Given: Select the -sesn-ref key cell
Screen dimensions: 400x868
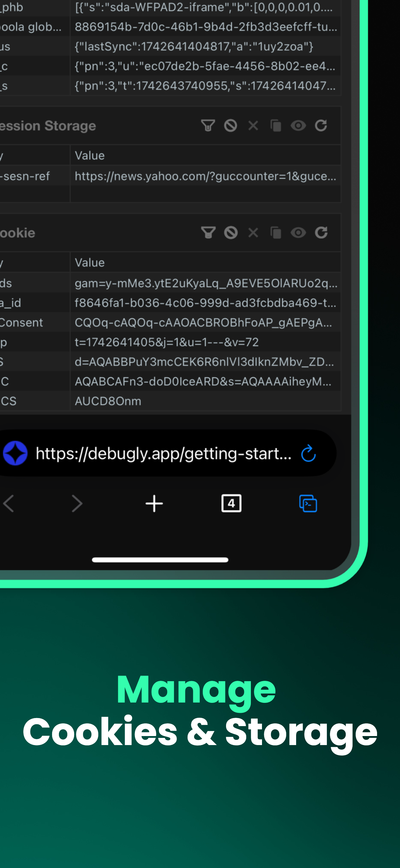Looking at the screenshot, I should 35,176.
